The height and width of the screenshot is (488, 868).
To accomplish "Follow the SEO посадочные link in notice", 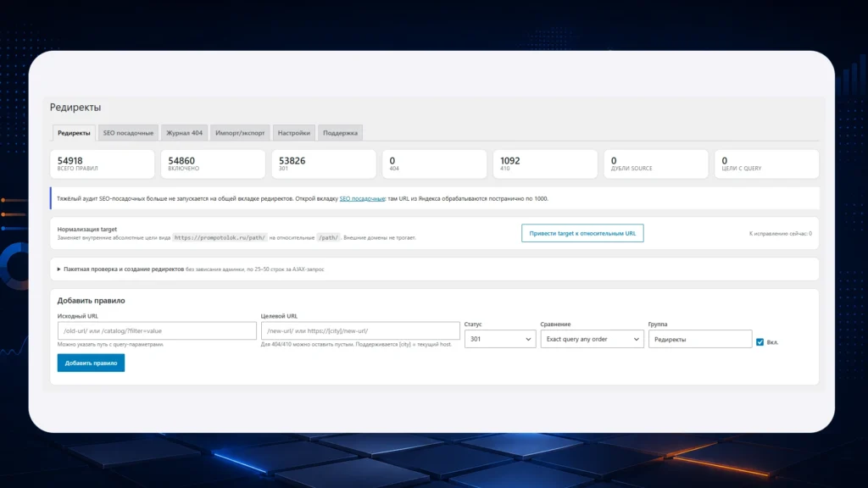I will pos(362,198).
